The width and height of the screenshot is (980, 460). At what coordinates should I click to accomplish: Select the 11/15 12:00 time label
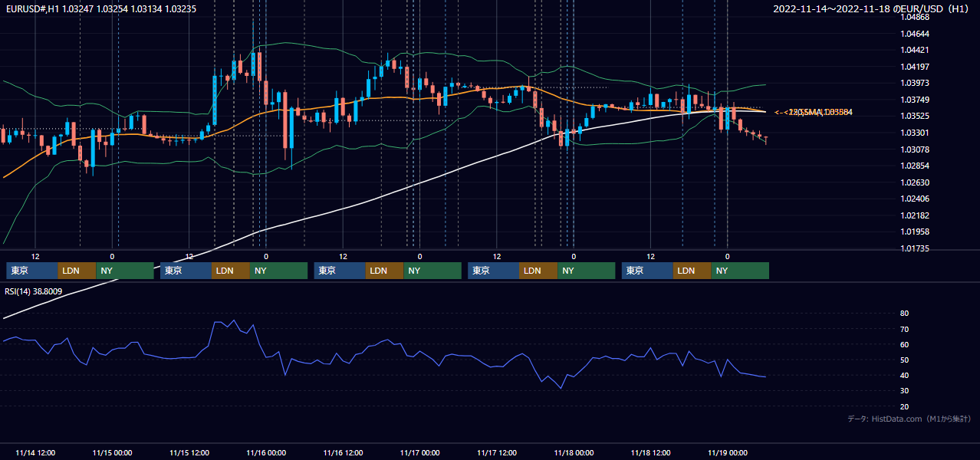click(189, 452)
